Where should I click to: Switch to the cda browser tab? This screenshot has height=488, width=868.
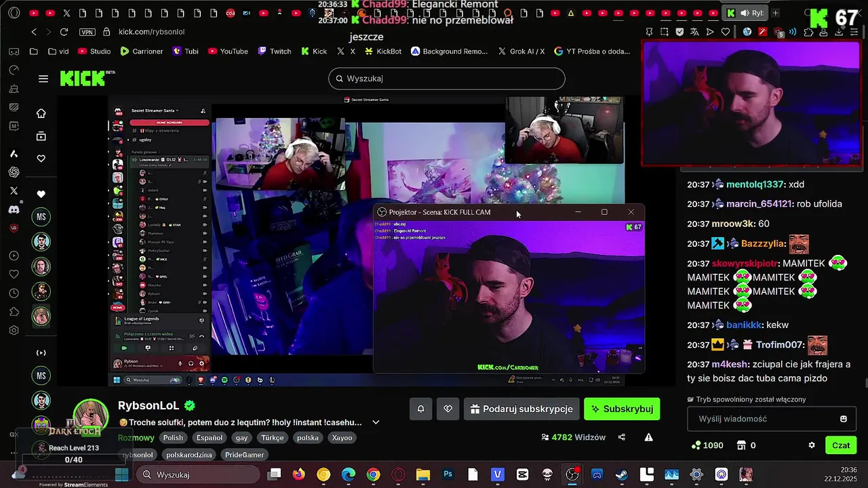[x=231, y=13]
